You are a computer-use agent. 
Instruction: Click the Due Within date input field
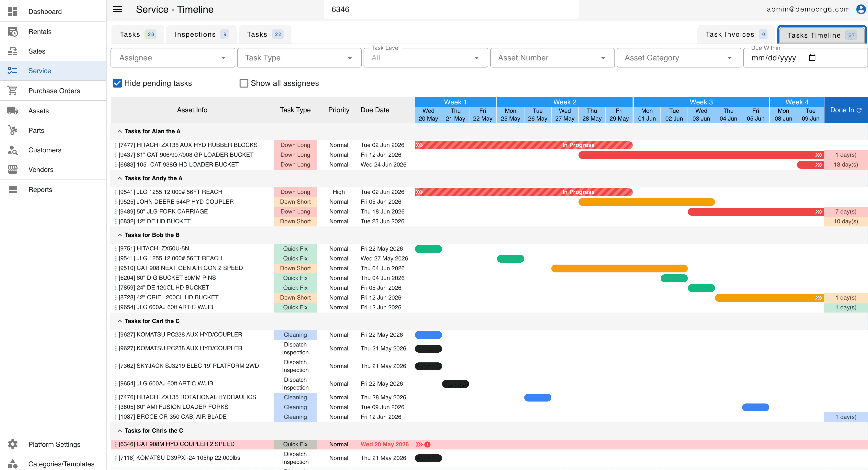click(x=805, y=58)
